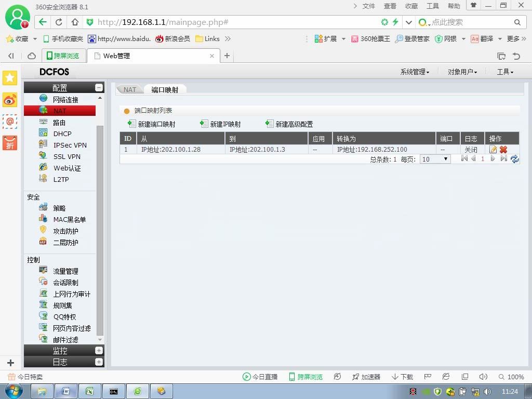
Task: Switch to the 端口映射 tab
Action: pyautogui.click(x=165, y=89)
